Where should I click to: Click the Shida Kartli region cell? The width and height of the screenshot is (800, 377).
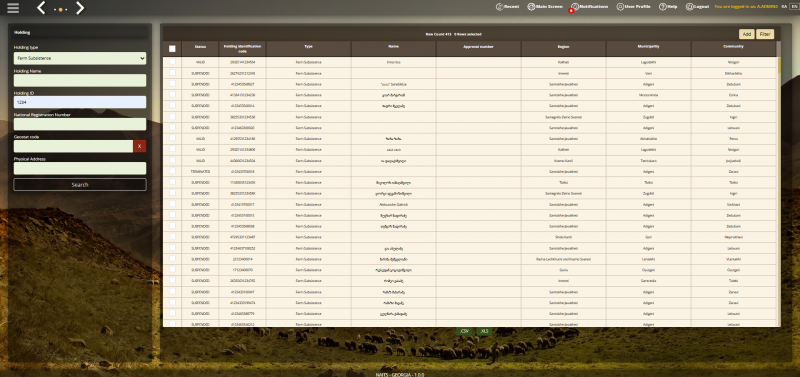pyautogui.click(x=563, y=237)
